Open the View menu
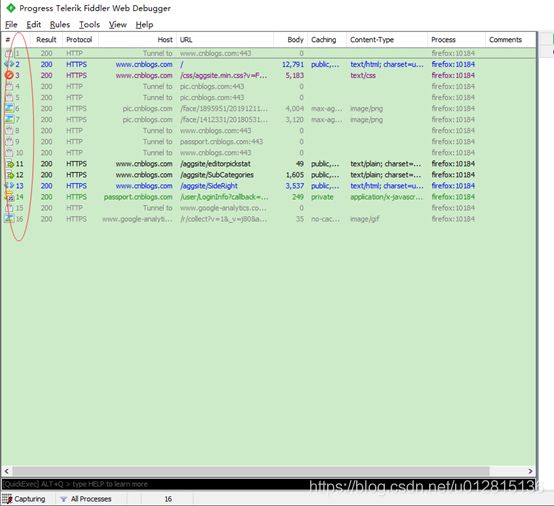The image size is (554, 506). coord(118,25)
